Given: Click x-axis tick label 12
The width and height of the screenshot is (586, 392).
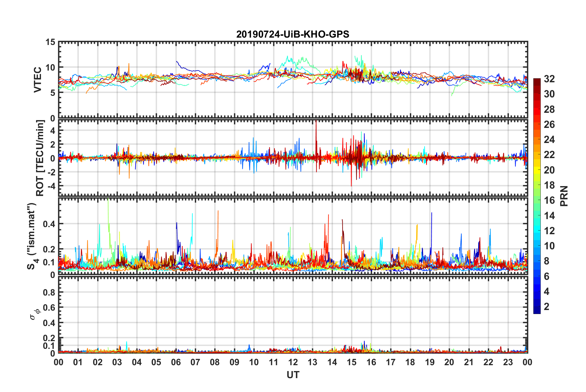Looking at the screenshot, I should click(x=293, y=362).
